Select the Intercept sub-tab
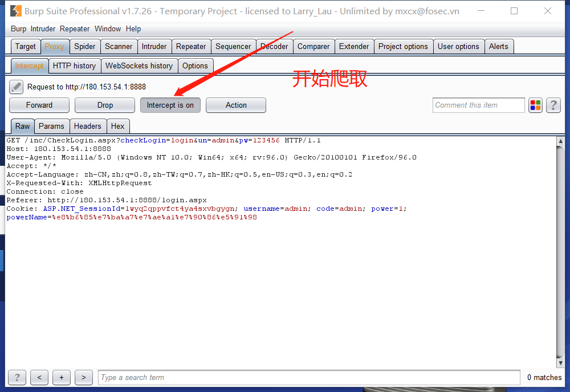Viewport: 570px width, 392px height. (30, 66)
